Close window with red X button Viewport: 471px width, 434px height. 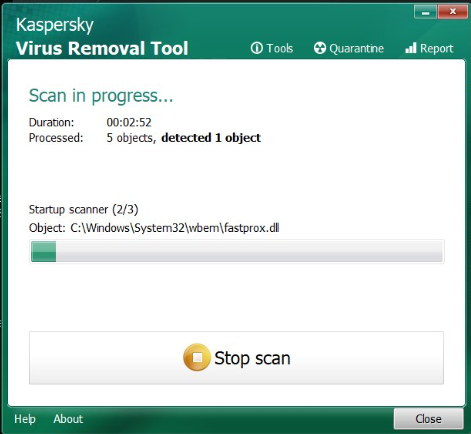click(452, 12)
